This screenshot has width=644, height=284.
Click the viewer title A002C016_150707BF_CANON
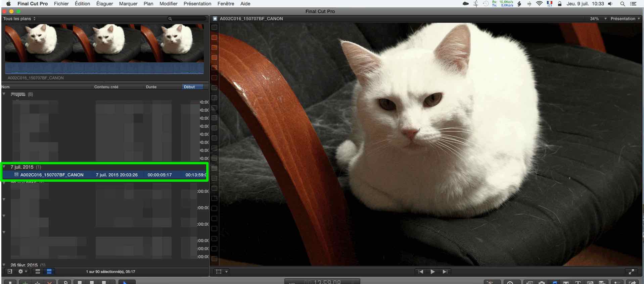click(251, 19)
